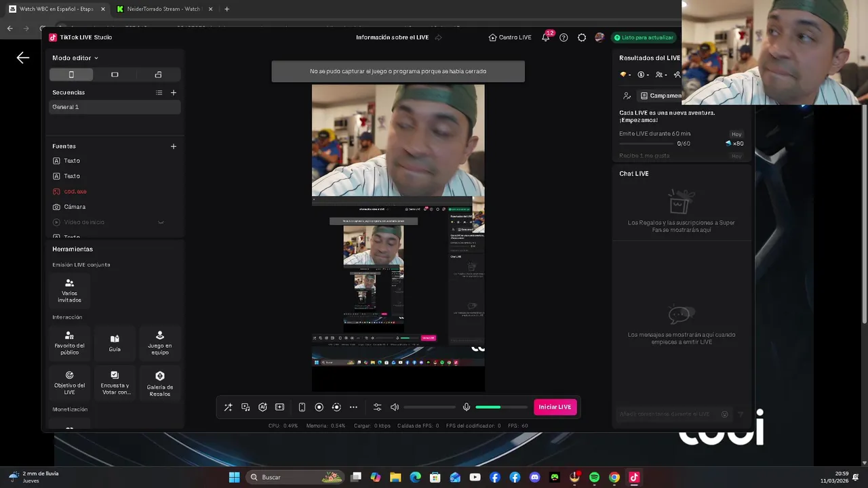Open the media and music tool icon
This screenshot has width=868, height=488.
point(245,407)
